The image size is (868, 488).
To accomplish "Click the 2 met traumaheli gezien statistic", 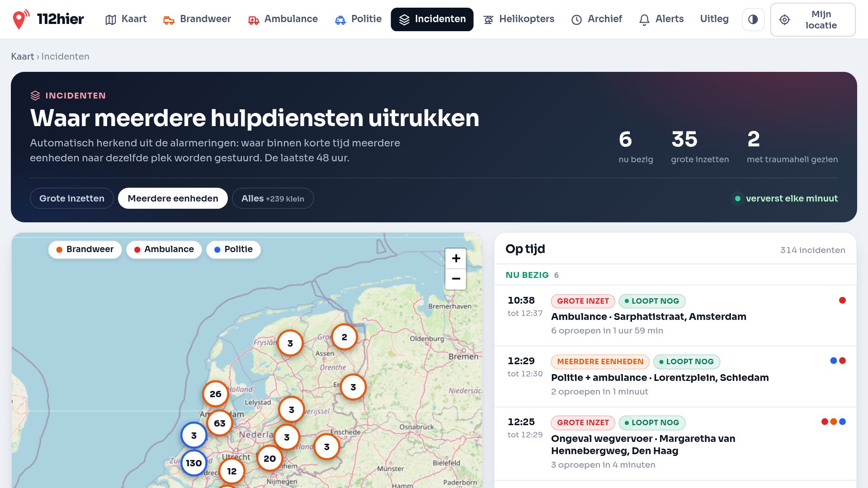I will coord(792,146).
